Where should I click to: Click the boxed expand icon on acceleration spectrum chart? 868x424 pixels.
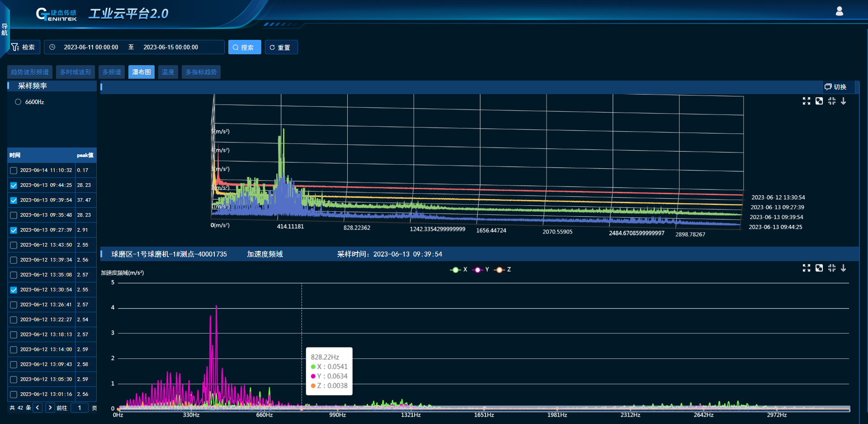pos(819,268)
